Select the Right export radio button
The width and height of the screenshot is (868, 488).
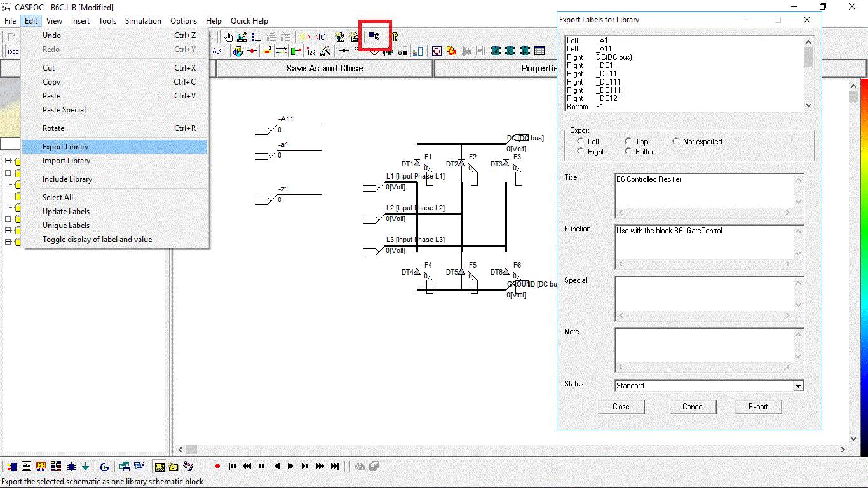[581, 151]
